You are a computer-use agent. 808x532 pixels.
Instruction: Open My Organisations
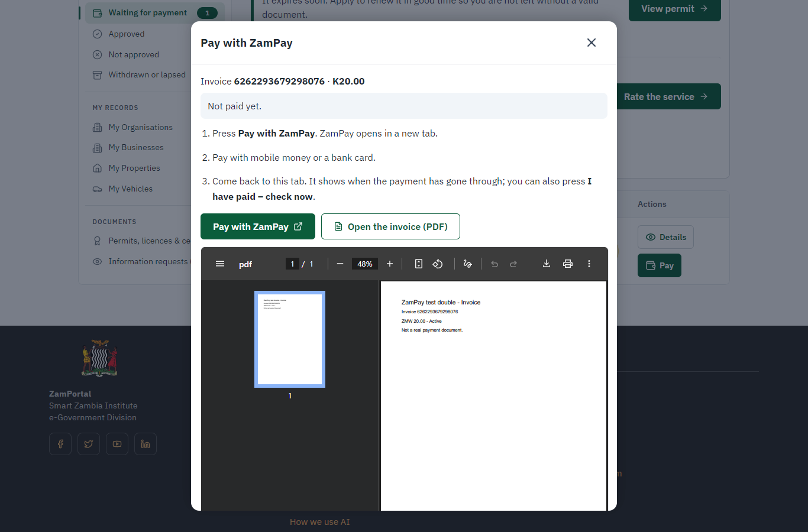pos(140,127)
